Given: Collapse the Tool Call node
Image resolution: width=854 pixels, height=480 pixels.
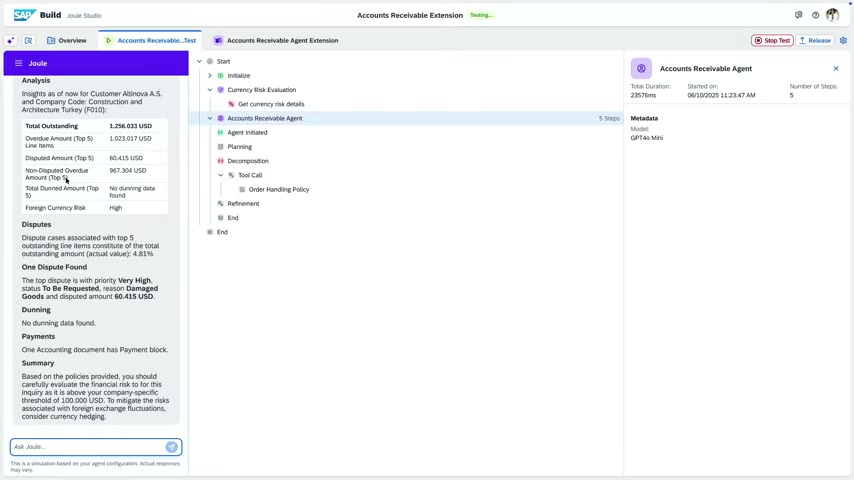Looking at the screenshot, I should click(221, 175).
